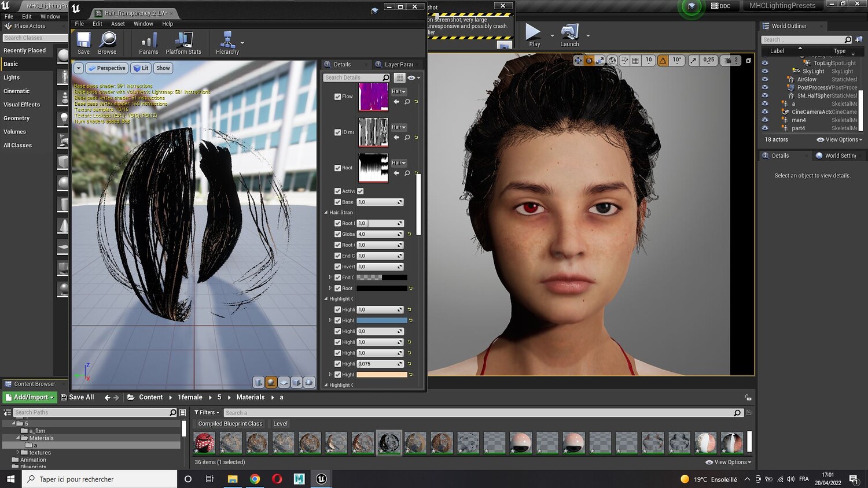The height and width of the screenshot is (488, 868).
Task: Open Params in the material editor toolbar
Action: coord(149,43)
